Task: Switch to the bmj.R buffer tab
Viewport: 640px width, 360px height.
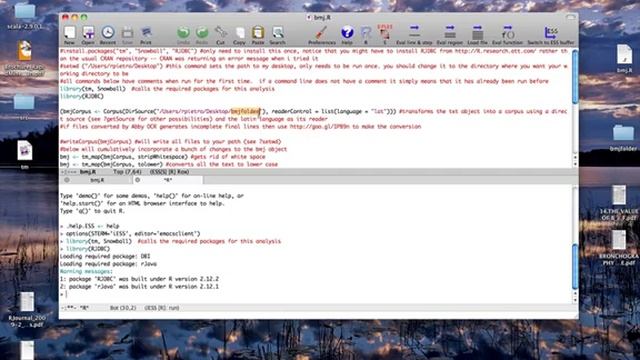Action: click(97, 180)
